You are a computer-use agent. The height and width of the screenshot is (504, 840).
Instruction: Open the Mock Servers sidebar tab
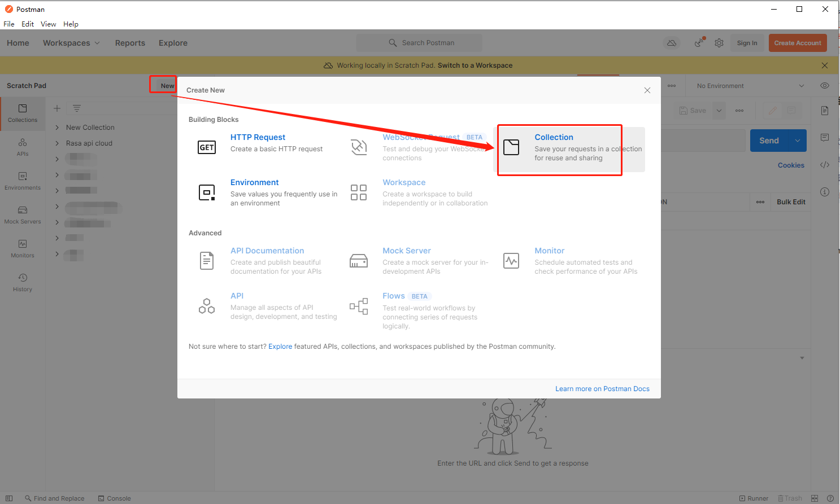(23, 215)
